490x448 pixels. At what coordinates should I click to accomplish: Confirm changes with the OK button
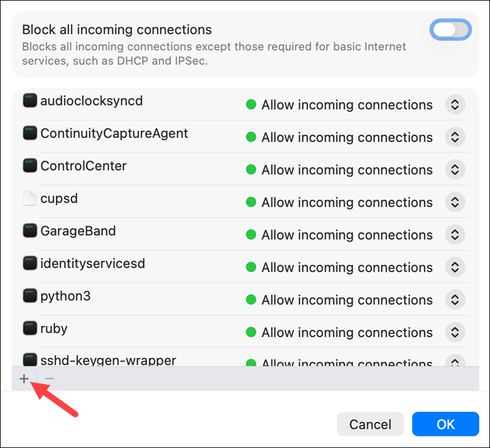[x=445, y=424]
